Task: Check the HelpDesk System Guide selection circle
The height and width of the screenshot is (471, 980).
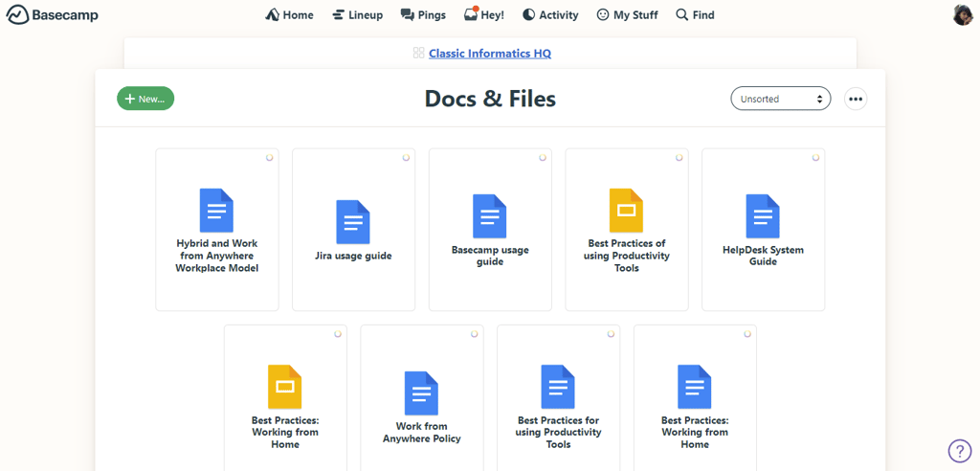Action: (x=815, y=157)
